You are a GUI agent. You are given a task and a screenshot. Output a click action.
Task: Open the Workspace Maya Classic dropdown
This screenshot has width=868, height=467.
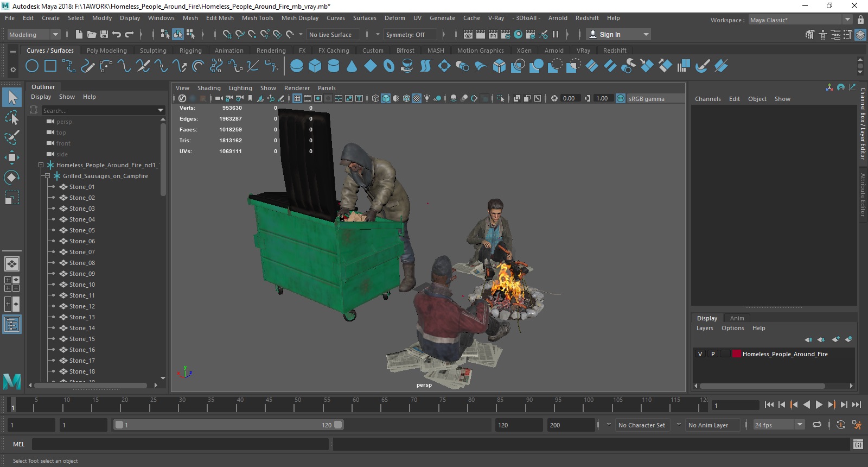[800, 20]
